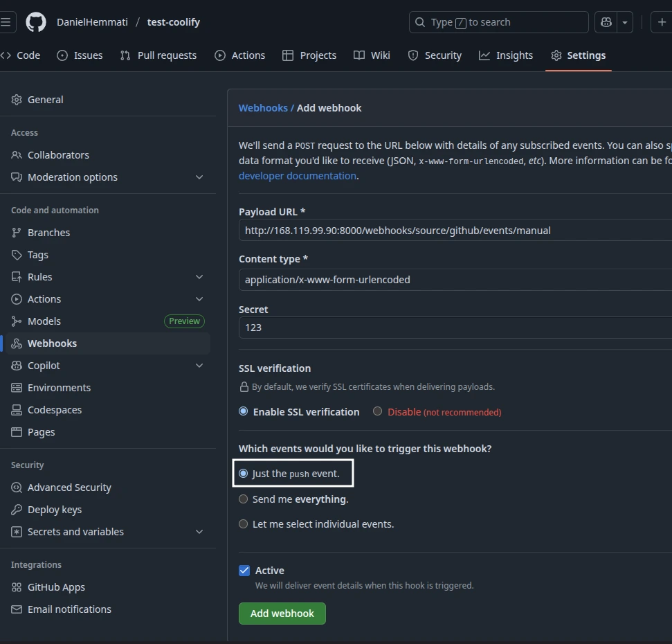
Task: Follow the developer documentation link
Action: pos(297,175)
